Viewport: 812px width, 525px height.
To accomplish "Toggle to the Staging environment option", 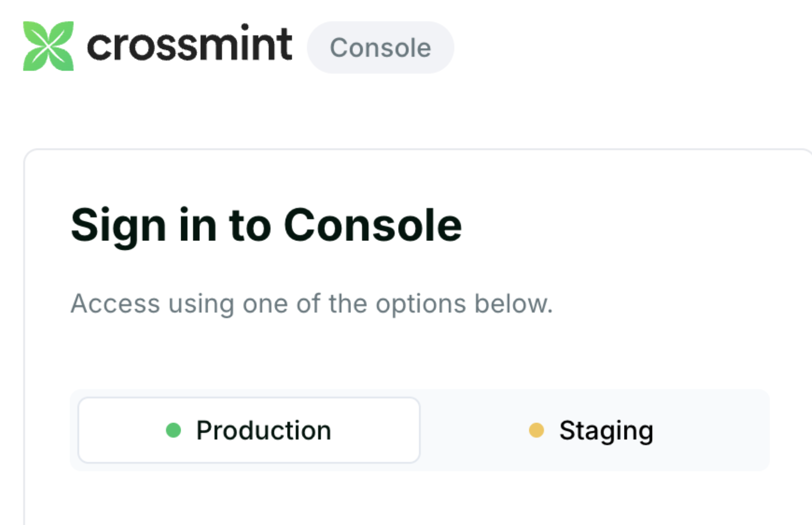I will pyautogui.click(x=594, y=430).
